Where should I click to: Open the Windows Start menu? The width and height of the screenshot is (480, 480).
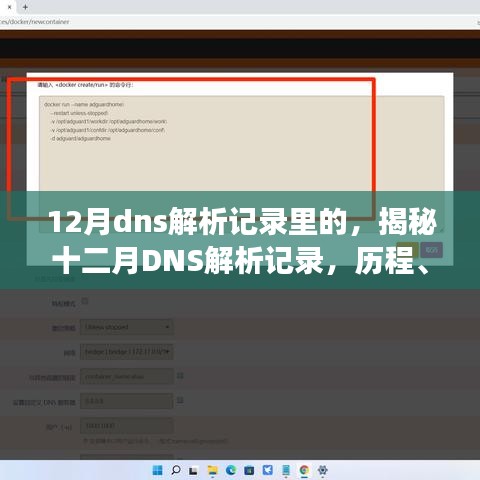(157, 470)
